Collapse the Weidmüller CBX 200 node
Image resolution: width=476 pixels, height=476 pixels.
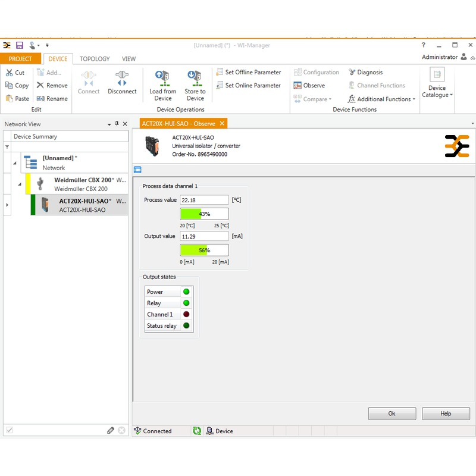[20, 184]
